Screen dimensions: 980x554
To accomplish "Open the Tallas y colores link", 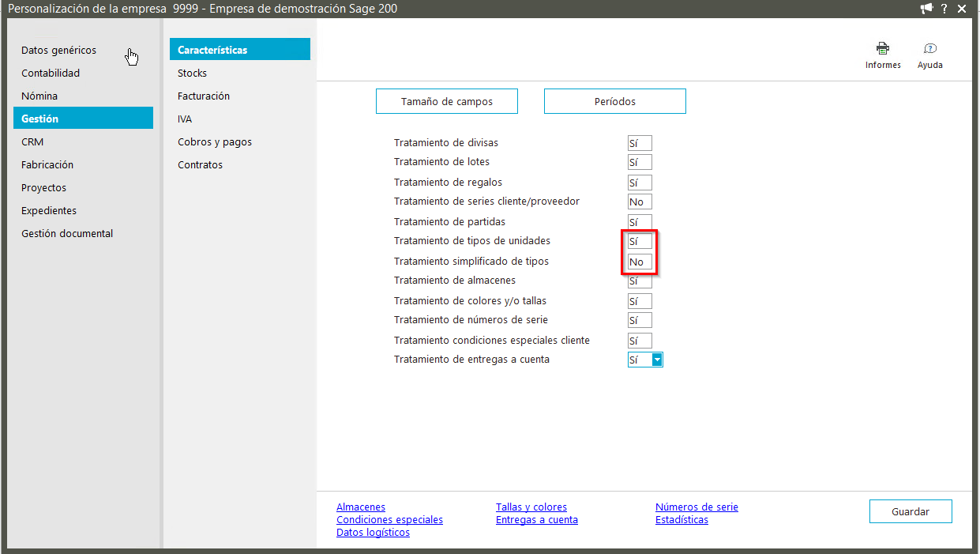I will pyautogui.click(x=531, y=507).
